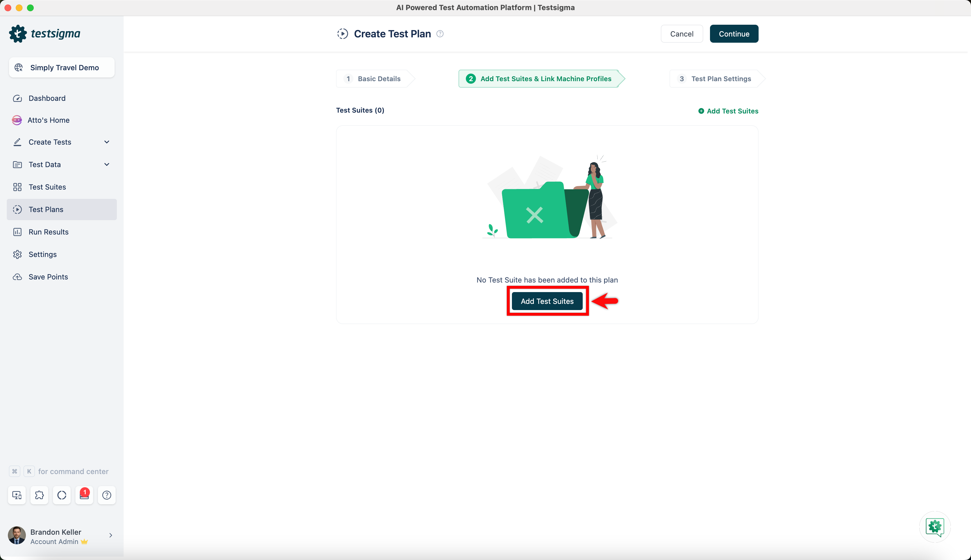The image size is (971, 560).
Task: Expand the Create Tests menu chevron
Action: point(106,142)
